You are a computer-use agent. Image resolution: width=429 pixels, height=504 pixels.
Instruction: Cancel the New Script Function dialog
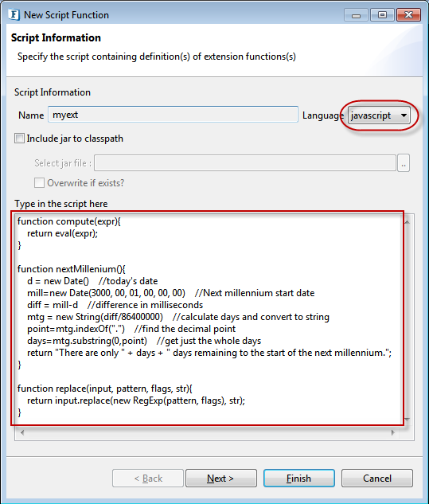[377, 479]
